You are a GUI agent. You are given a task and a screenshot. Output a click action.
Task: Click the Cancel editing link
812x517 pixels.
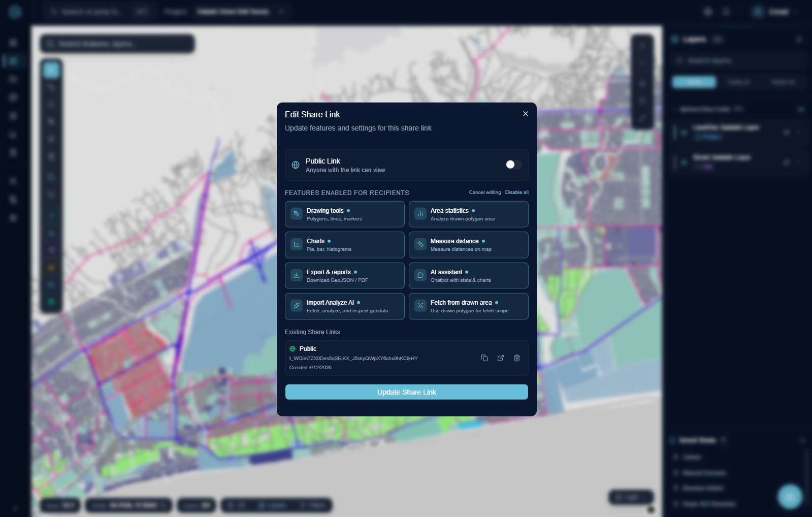485,192
